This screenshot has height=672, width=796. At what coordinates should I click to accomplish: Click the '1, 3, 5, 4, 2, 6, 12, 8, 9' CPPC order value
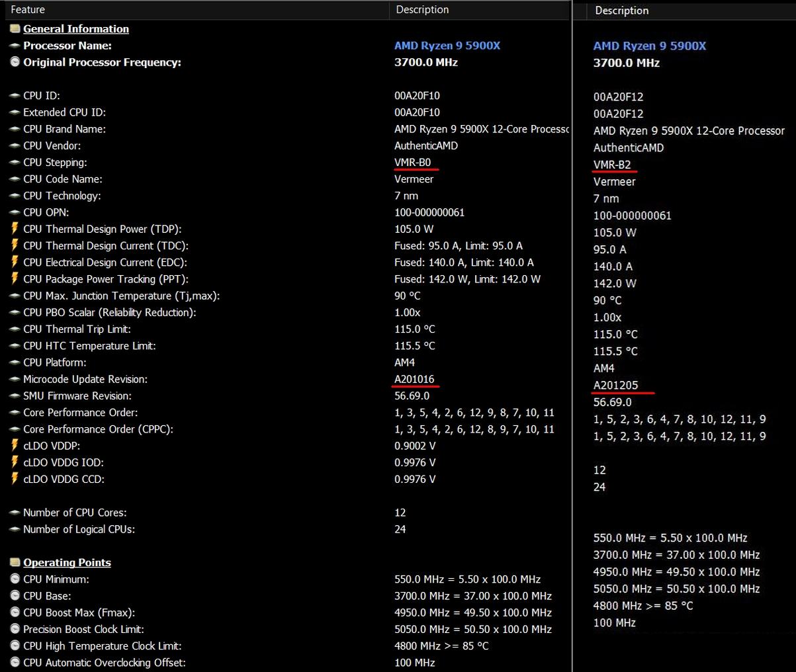point(474,429)
